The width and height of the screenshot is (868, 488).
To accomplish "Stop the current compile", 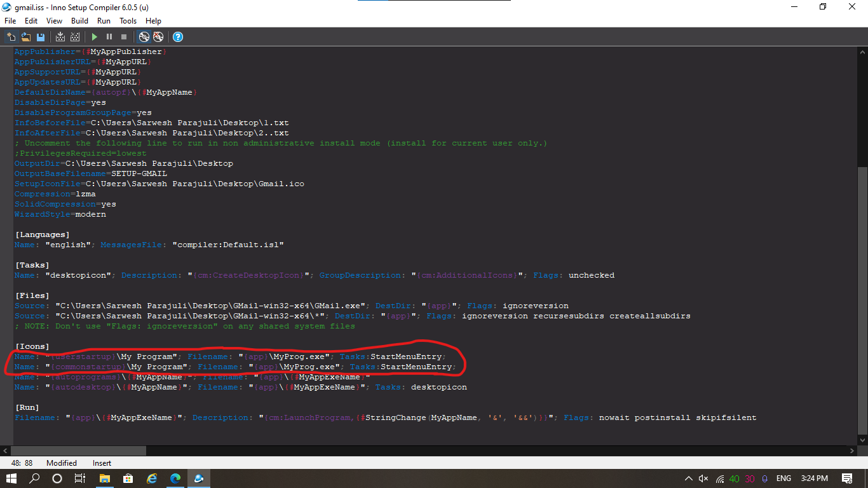I will (x=75, y=36).
